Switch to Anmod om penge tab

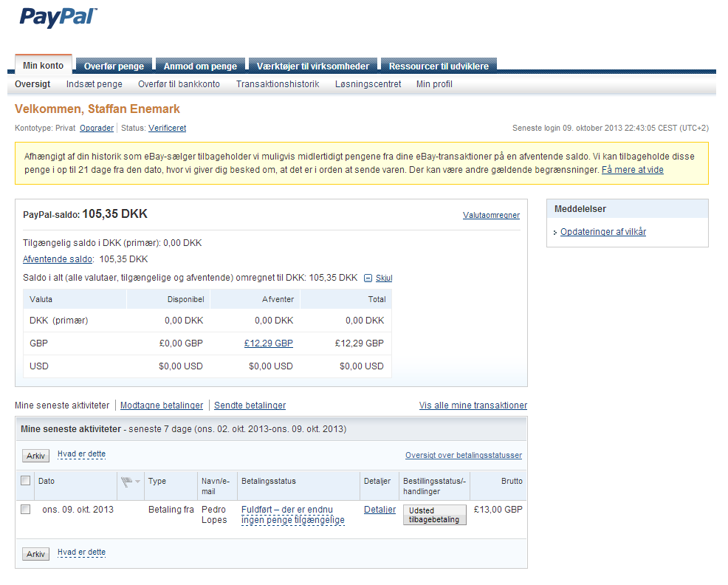point(200,66)
